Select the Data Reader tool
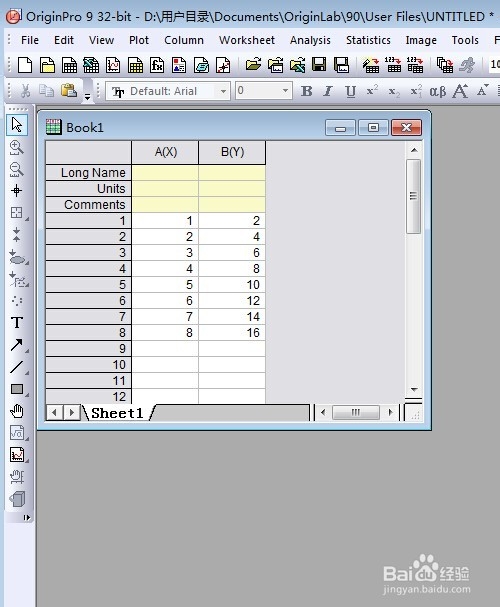Viewport: 500px width, 607px height. point(17,213)
